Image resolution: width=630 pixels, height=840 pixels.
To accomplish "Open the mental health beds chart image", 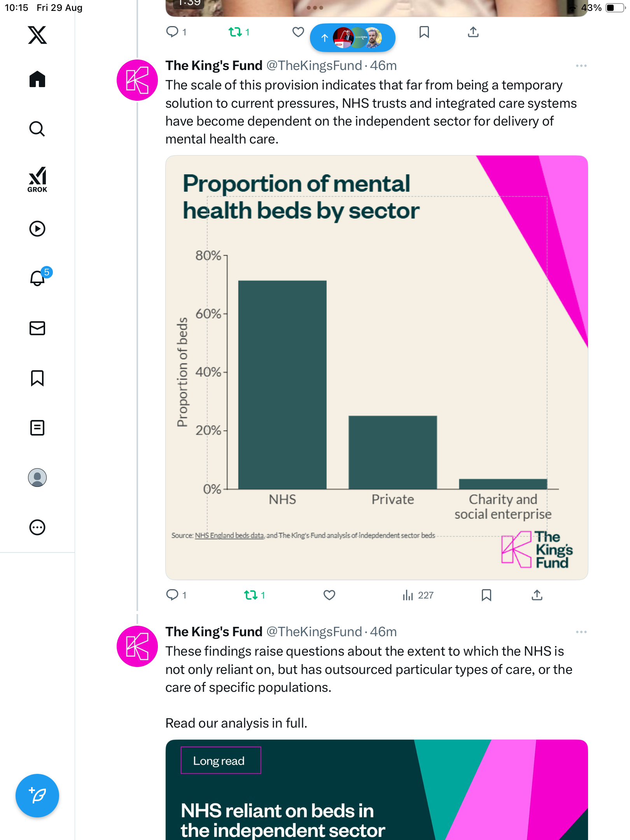I will click(376, 367).
